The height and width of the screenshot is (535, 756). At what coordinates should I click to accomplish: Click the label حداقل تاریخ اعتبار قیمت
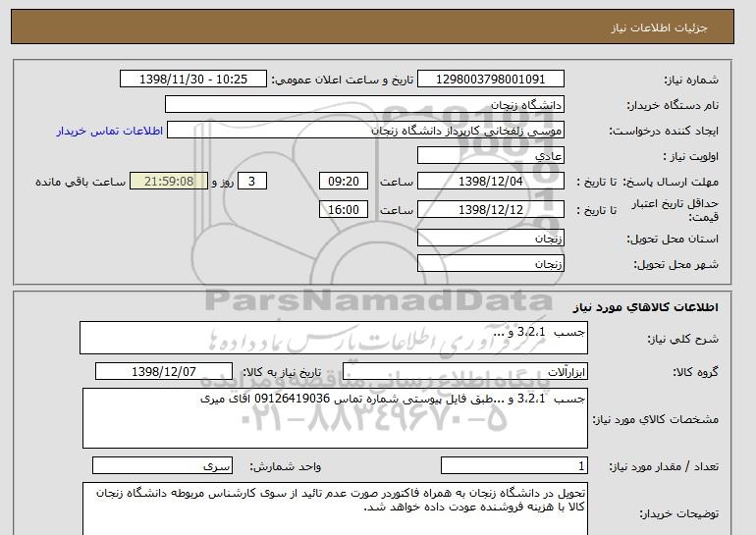[x=675, y=210]
